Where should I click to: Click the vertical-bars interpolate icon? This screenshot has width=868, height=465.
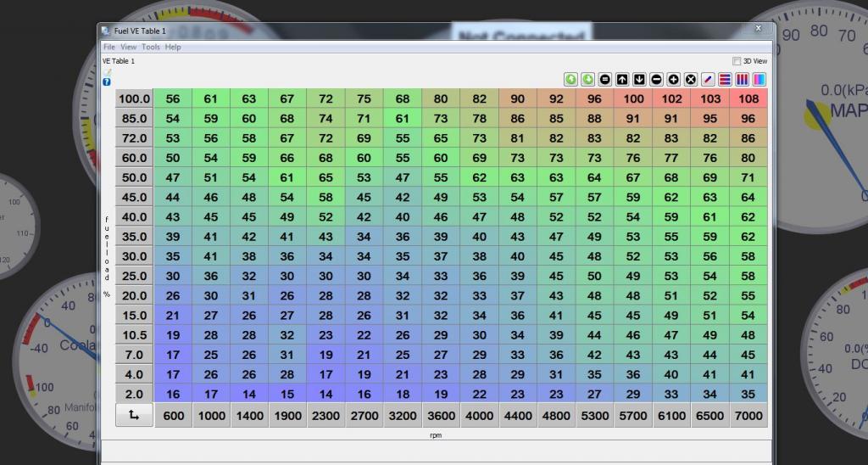(x=743, y=80)
